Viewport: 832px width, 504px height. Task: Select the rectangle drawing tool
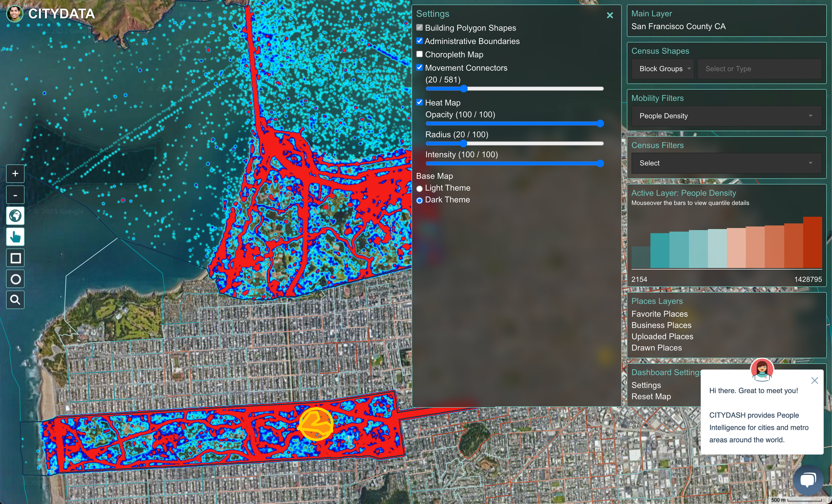[15, 258]
